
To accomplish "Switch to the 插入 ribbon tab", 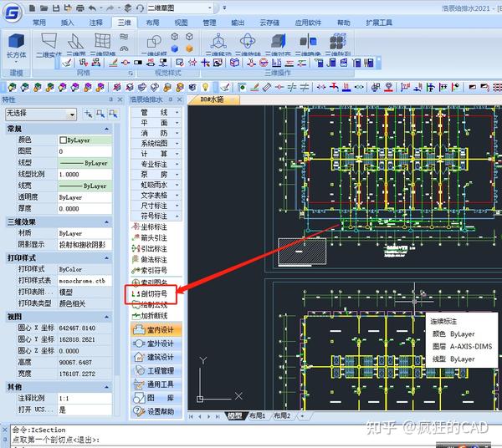I will click(67, 23).
